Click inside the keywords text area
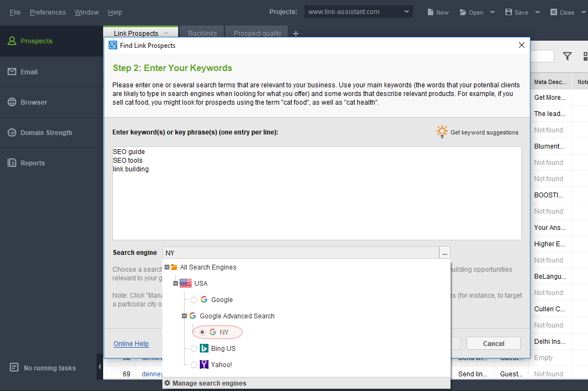This screenshot has width=588, height=391. (317, 193)
